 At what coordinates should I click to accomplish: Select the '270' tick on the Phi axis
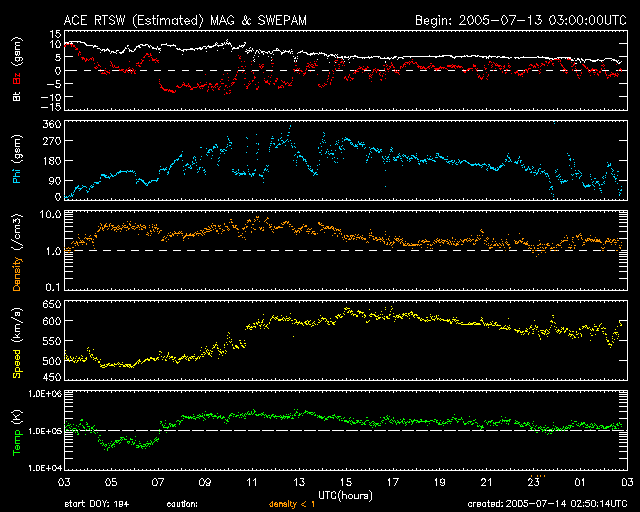pyautogui.click(x=52, y=141)
